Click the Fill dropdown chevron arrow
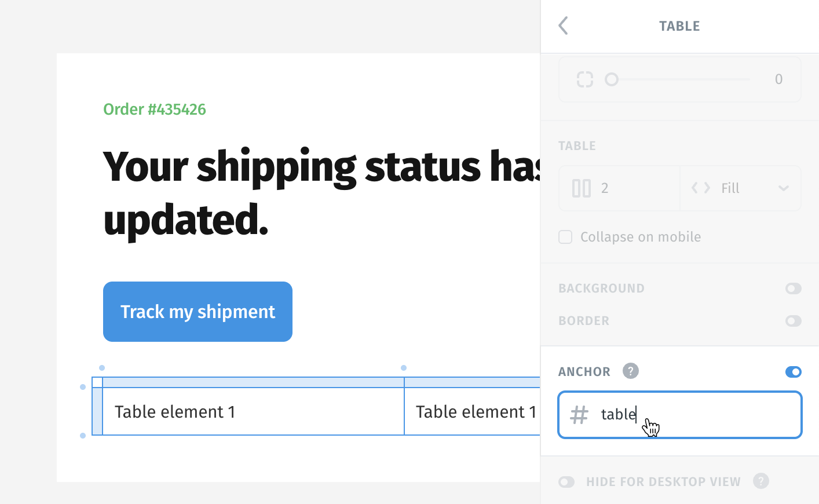Viewport: 819px width, 504px height. pos(784,188)
